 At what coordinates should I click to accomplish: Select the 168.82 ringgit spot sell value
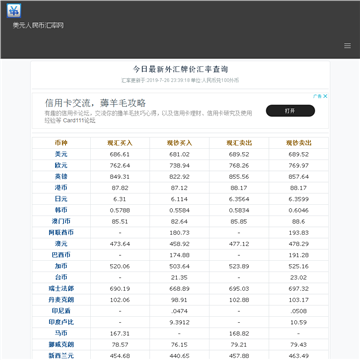[x=239, y=334]
